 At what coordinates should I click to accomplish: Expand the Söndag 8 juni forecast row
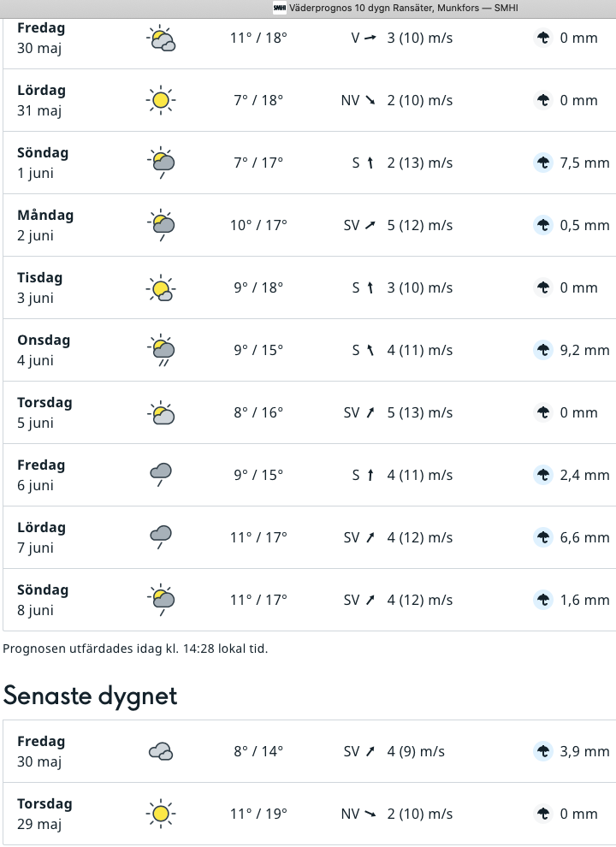pyautogui.click(x=309, y=600)
